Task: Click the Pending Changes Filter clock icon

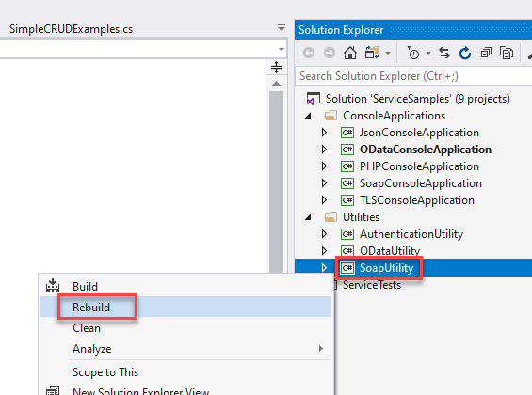Action: pyautogui.click(x=413, y=53)
